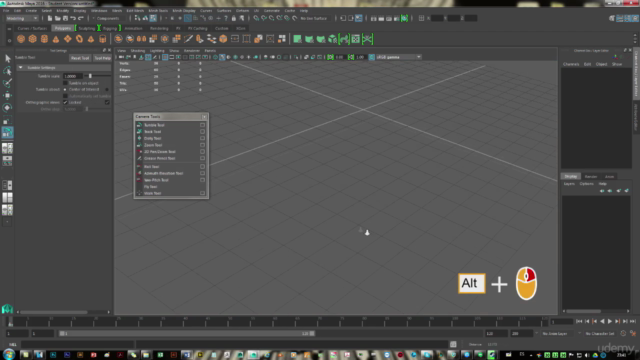Click the current frame field by playback controls
The image size is (640, 360).
[x=562, y=322]
